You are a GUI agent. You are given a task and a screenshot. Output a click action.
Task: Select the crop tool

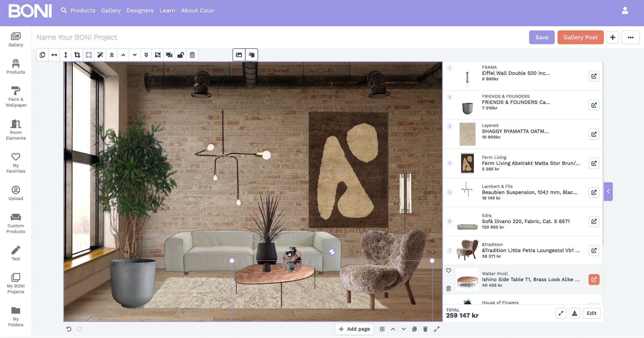click(77, 55)
